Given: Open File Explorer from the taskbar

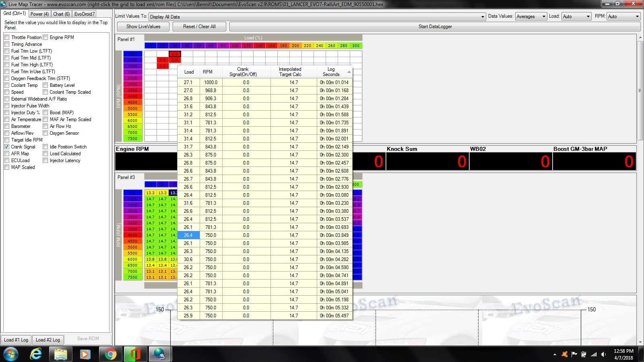Looking at the screenshot, I should coord(61,354).
